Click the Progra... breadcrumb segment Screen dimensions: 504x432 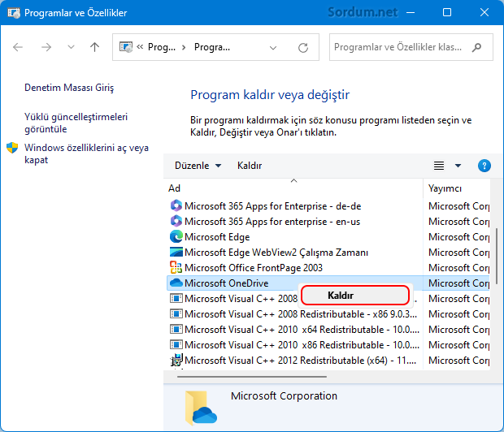tap(212, 47)
